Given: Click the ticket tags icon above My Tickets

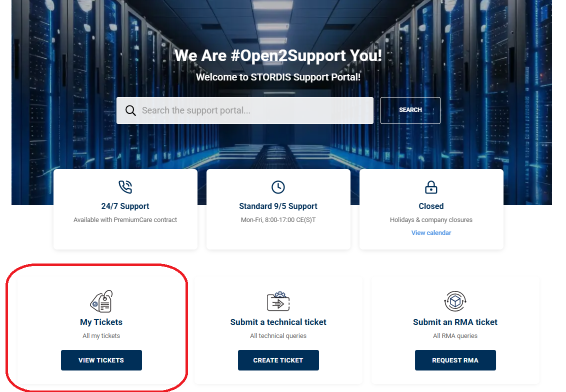Looking at the screenshot, I should tap(101, 301).
